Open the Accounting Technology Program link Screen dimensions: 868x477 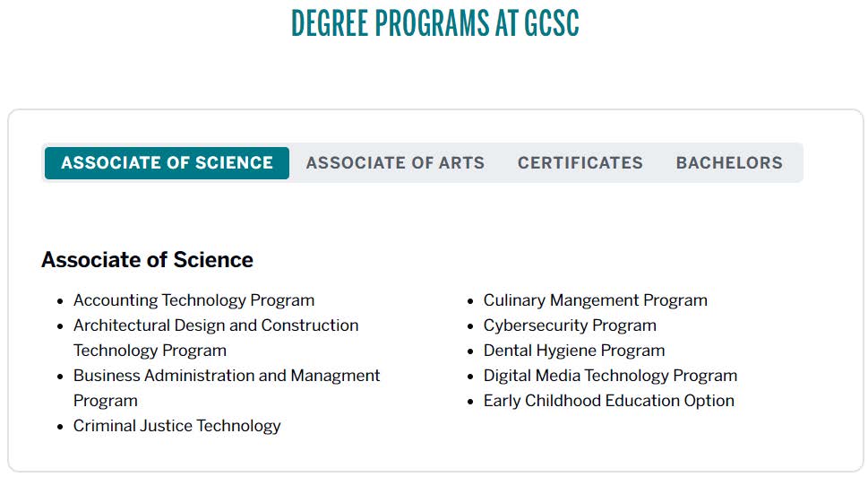pos(193,300)
